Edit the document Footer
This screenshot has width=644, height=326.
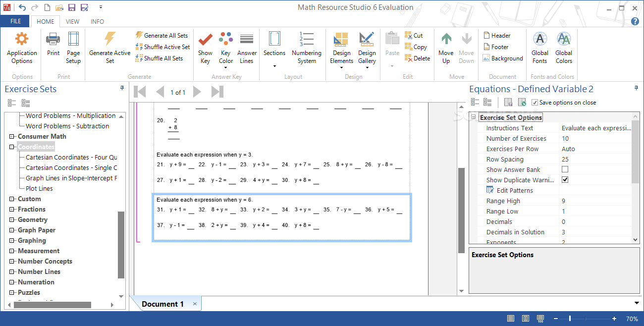[495, 47]
